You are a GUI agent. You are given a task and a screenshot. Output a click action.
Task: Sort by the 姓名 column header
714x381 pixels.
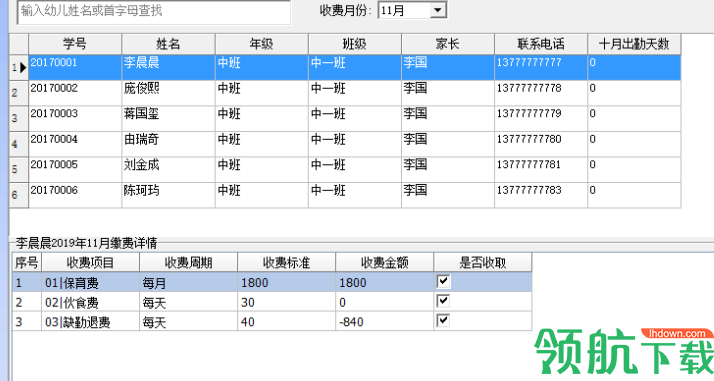coord(168,44)
